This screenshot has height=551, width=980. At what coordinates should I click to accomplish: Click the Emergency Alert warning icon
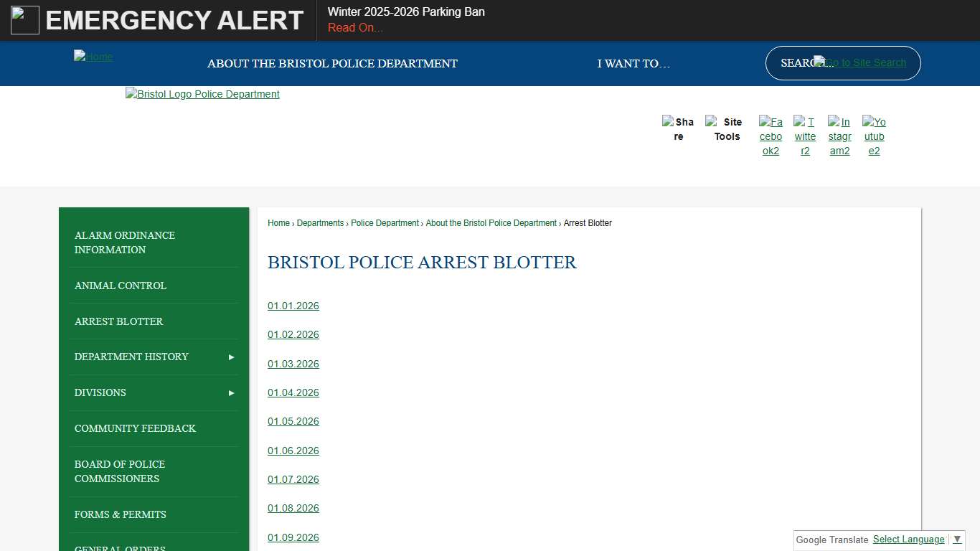(x=24, y=19)
